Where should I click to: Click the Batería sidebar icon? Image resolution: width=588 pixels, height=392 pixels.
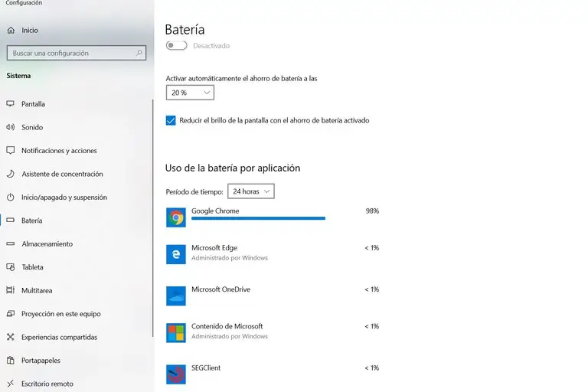[11, 220]
